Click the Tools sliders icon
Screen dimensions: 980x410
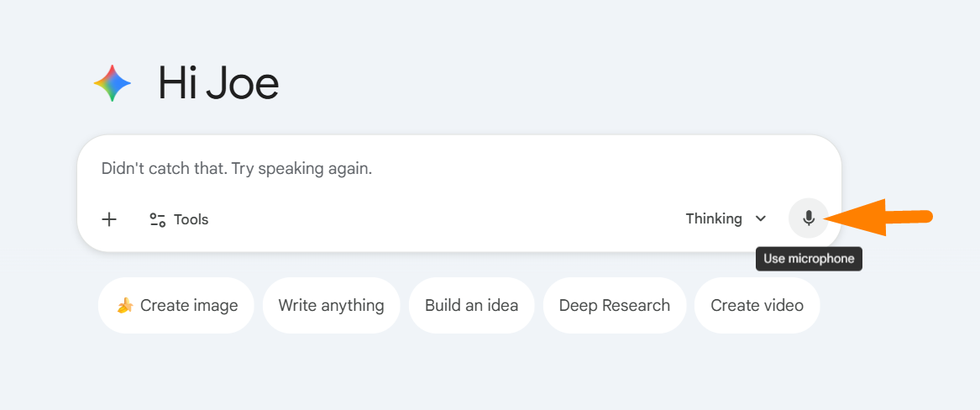tap(157, 220)
